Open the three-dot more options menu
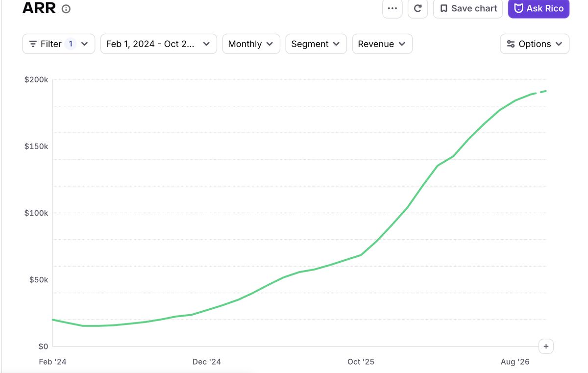This screenshot has height=373, width=588. point(392,8)
